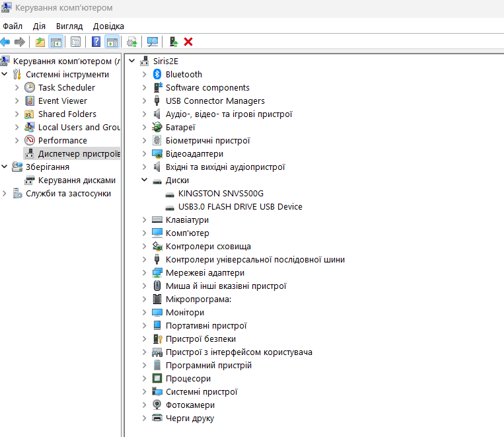This screenshot has height=437, width=504.
Task: Collapse the Siris2E root node
Action: click(132, 61)
